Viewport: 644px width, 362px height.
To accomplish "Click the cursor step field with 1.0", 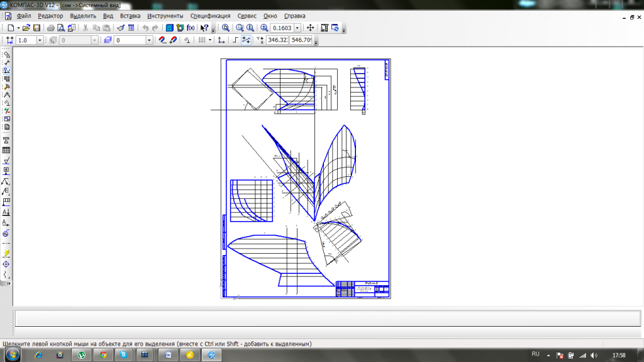I will click(26, 40).
